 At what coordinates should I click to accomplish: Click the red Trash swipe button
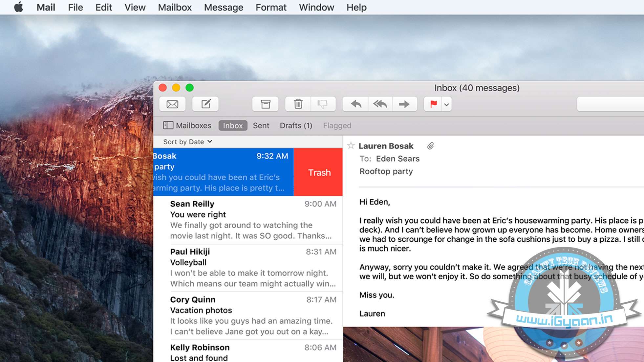click(318, 172)
